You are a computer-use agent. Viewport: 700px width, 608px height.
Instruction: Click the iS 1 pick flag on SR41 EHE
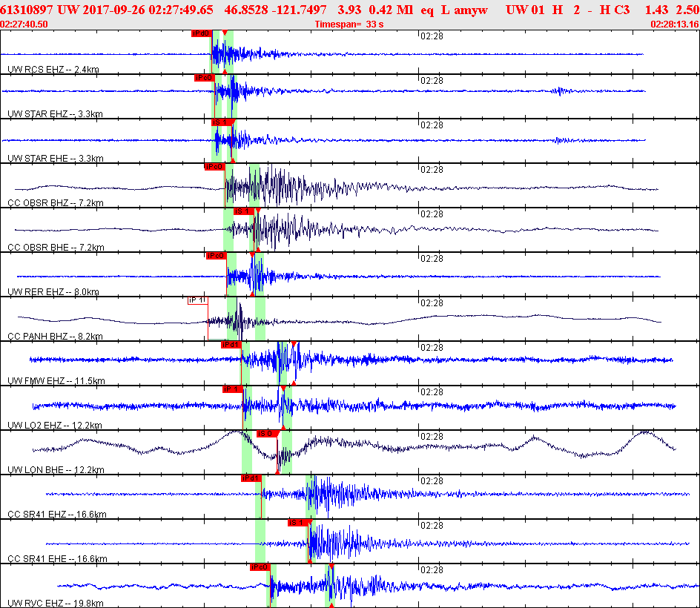pos(298,523)
